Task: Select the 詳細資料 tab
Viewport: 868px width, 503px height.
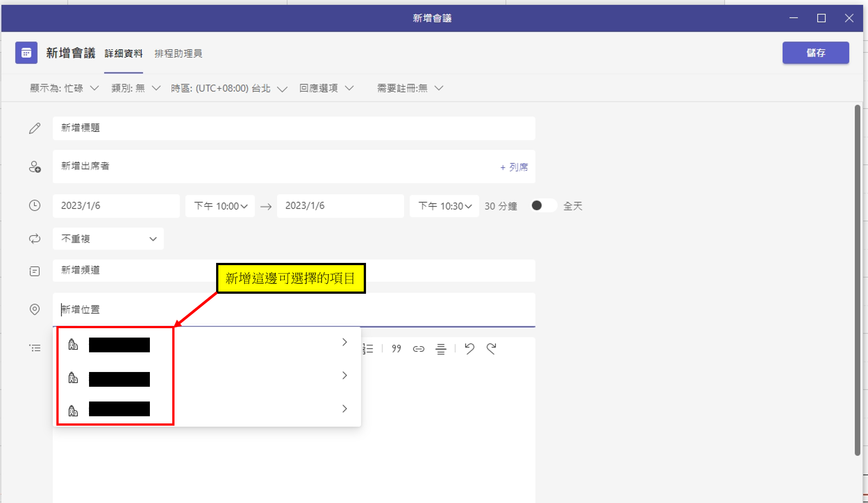Action: (x=123, y=54)
